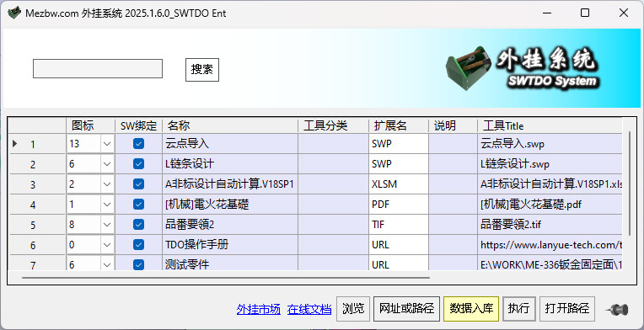Toggle SW绑定 checkbox for [机械]電火花基礎
This screenshot has width=644, height=330.
coord(139,205)
